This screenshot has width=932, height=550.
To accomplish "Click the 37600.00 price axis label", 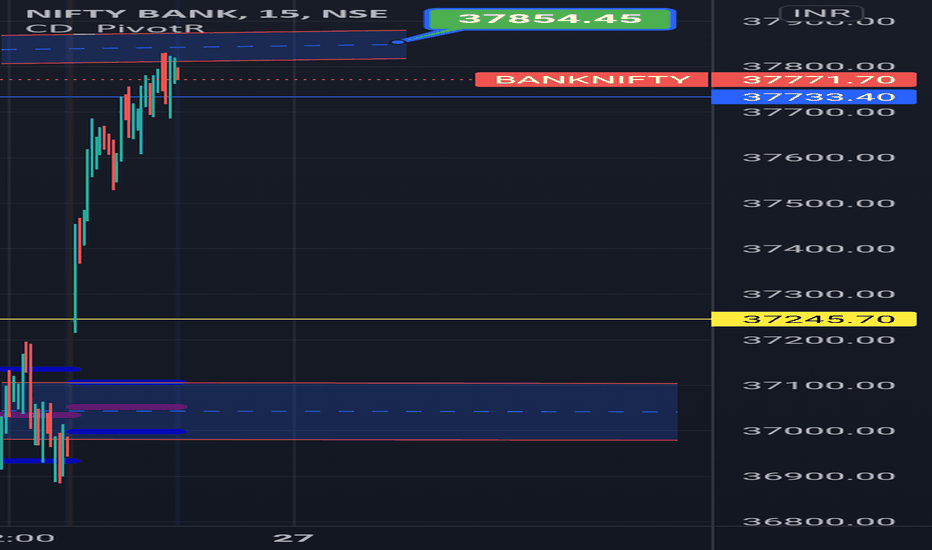I will (x=818, y=158).
